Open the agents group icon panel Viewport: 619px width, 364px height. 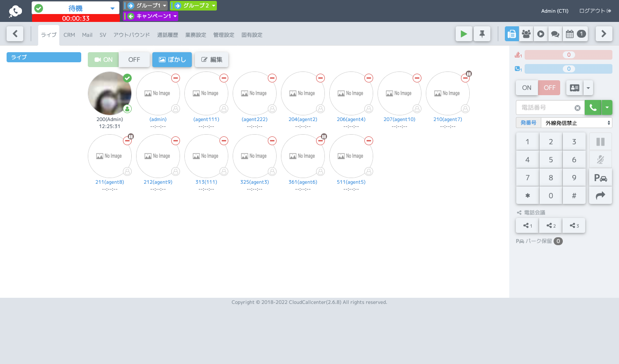526,34
